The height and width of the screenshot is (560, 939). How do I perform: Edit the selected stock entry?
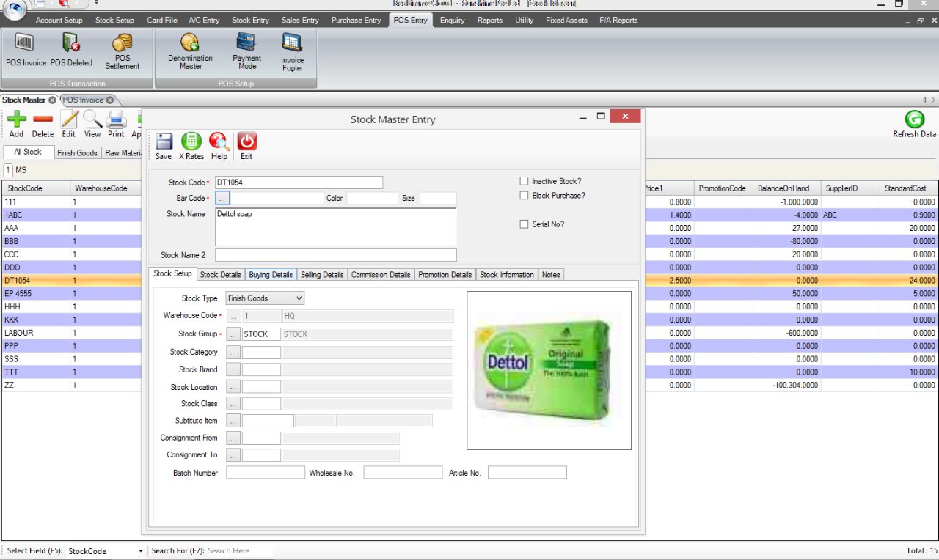[68, 123]
